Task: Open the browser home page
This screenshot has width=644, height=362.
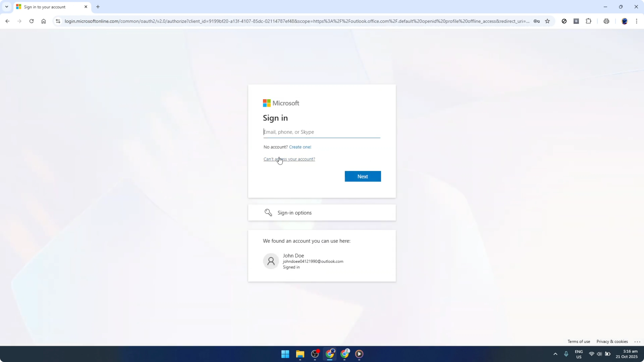Action: point(44,21)
